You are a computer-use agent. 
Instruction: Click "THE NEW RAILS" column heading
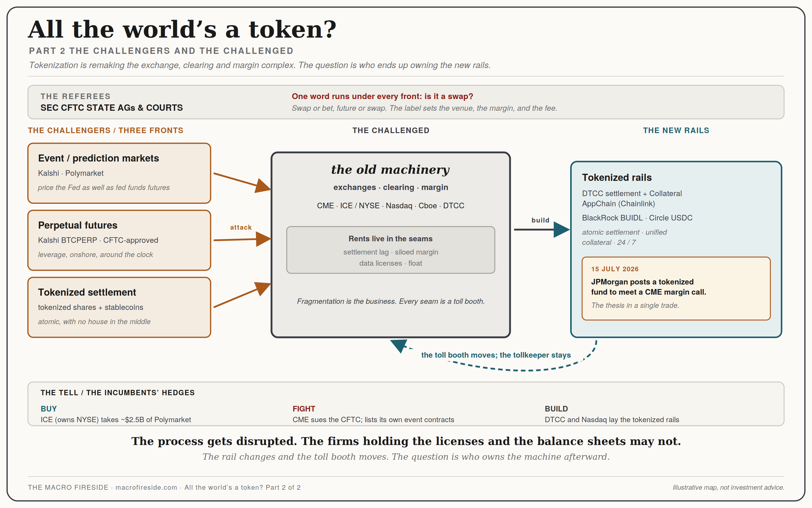(676, 130)
